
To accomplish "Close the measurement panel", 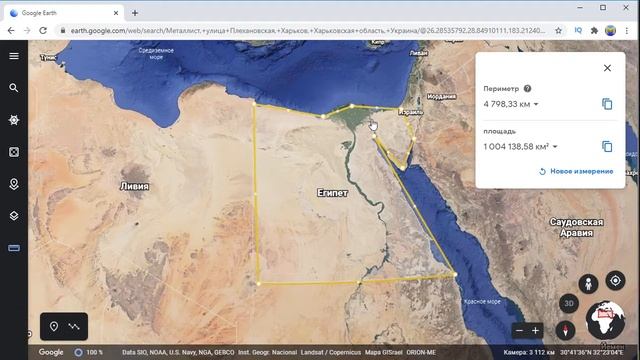I will click(607, 68).
